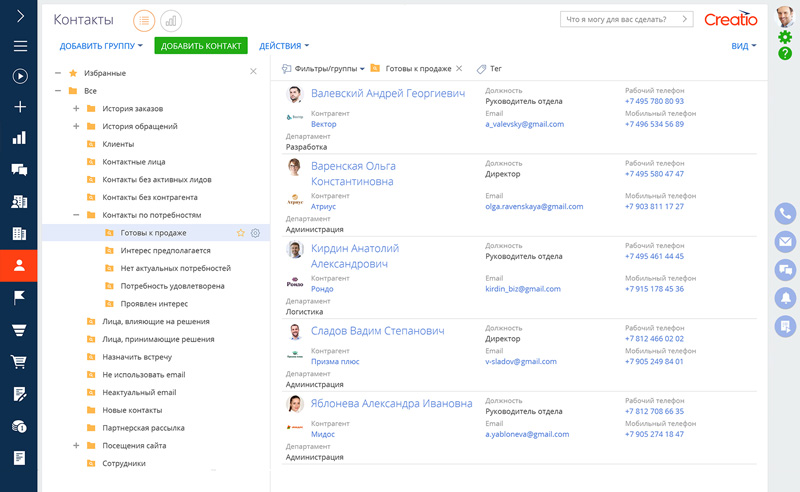
Task: Open the email envelope icon on right panel
Action: [x=785, y=241]
